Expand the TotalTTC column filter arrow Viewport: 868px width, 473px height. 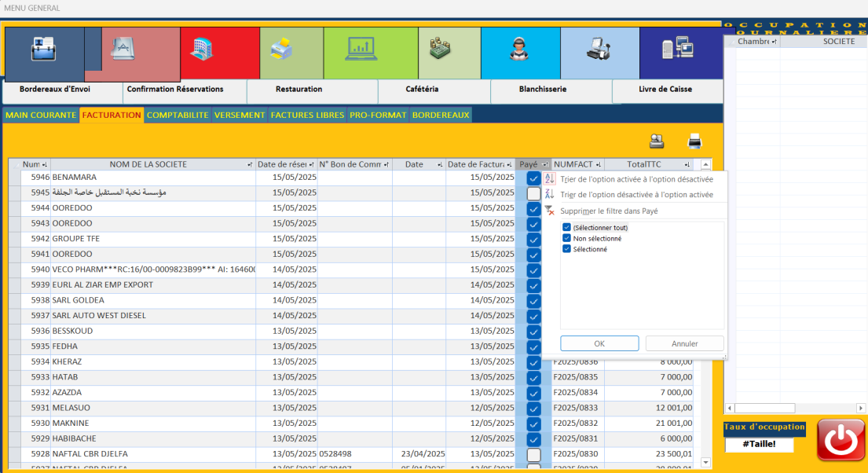(x=687, y=165)
